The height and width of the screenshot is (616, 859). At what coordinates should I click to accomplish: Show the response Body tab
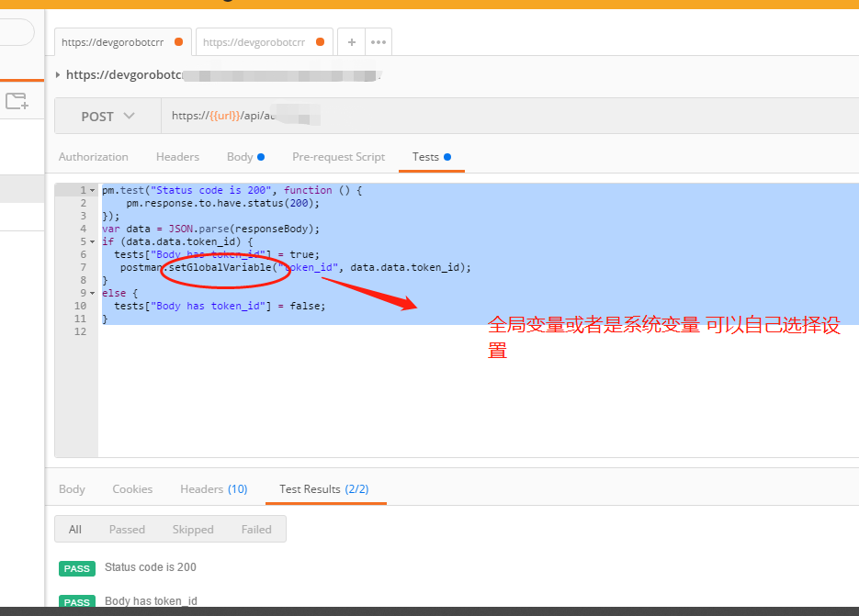click(x=72, y=489)
